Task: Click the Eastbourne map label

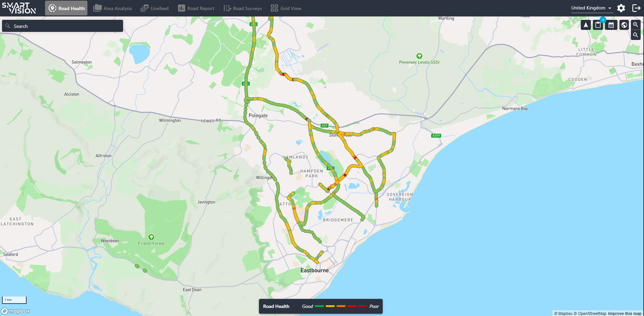Action: 314,270
